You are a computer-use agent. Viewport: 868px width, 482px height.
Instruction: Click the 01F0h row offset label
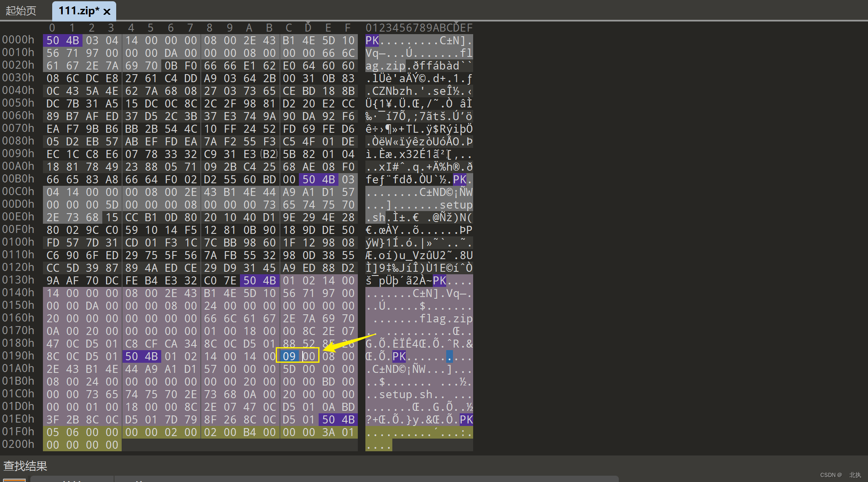(19, 431)
